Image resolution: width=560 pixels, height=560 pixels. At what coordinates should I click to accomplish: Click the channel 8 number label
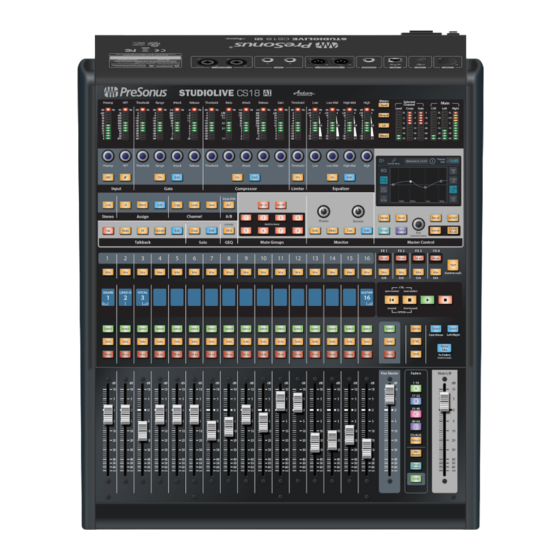[x=229, y=258]
